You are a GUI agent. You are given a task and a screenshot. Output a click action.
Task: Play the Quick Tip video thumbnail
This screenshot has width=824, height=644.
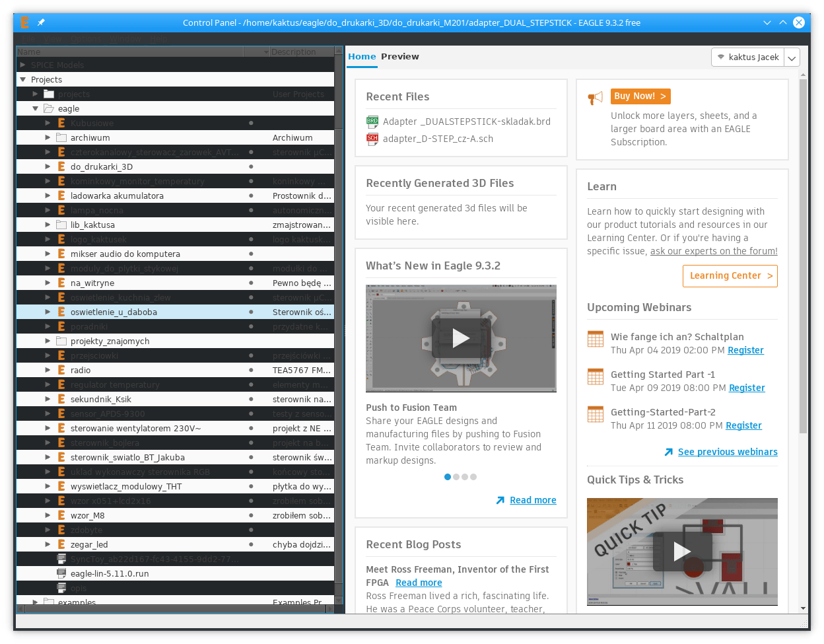pos(682,552)
